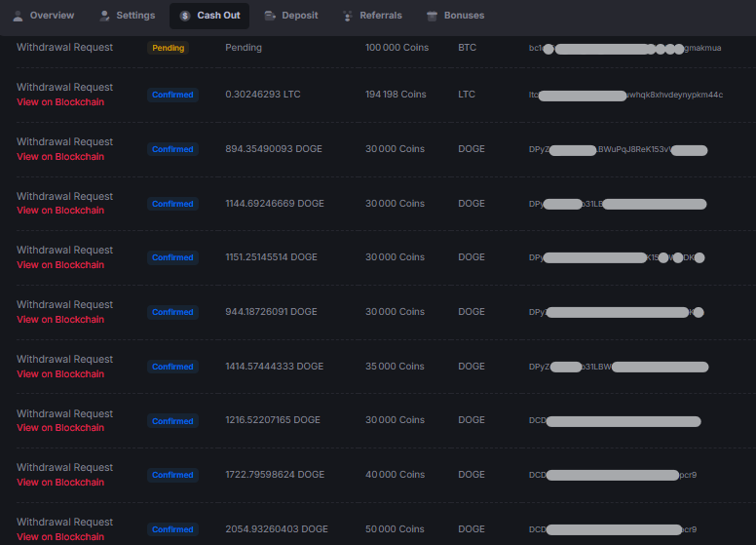The height and width of the screenshot is (545, 756).
Task: Go to the Deposit tab
Action: click(291, 16)
